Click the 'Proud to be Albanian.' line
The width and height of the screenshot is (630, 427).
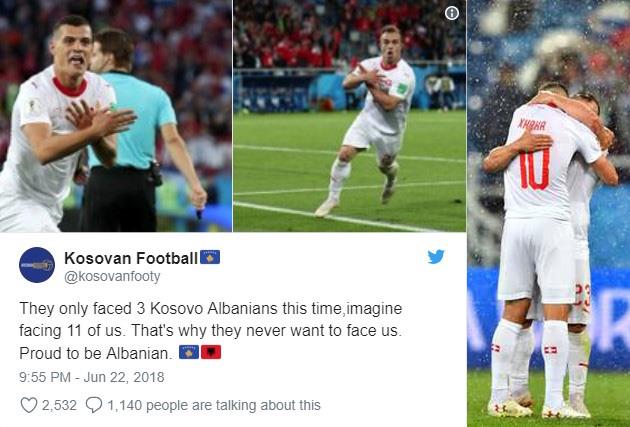pos(96,353)
